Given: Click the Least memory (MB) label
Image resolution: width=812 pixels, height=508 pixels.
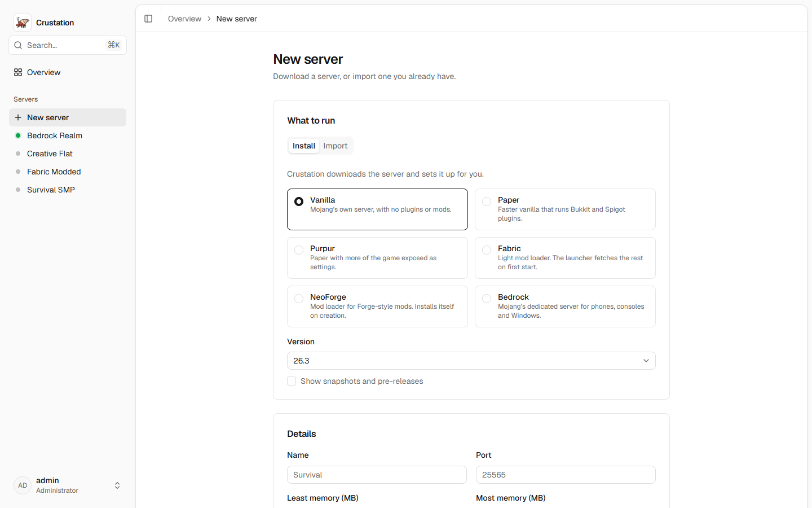Looking at the screenshot, I should [323, 498].
